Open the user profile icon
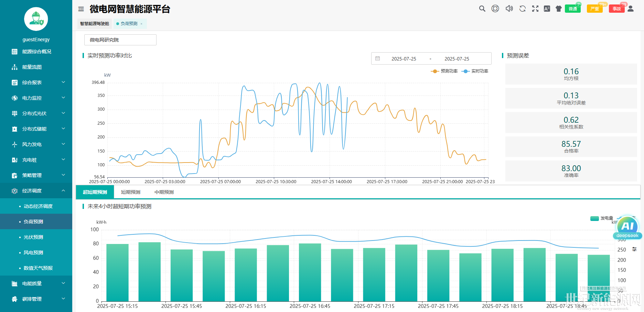Viewport: 644px width, 312px height. [x=631, y=9]
